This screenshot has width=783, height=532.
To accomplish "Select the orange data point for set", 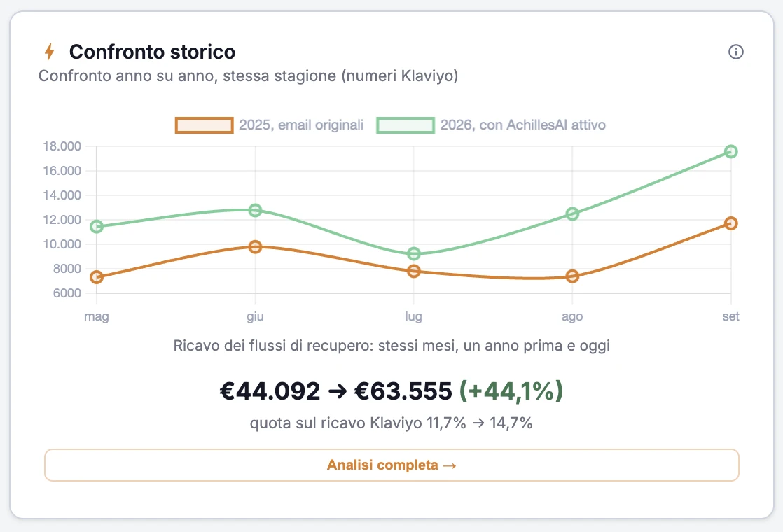I will [x=730, y=223].
